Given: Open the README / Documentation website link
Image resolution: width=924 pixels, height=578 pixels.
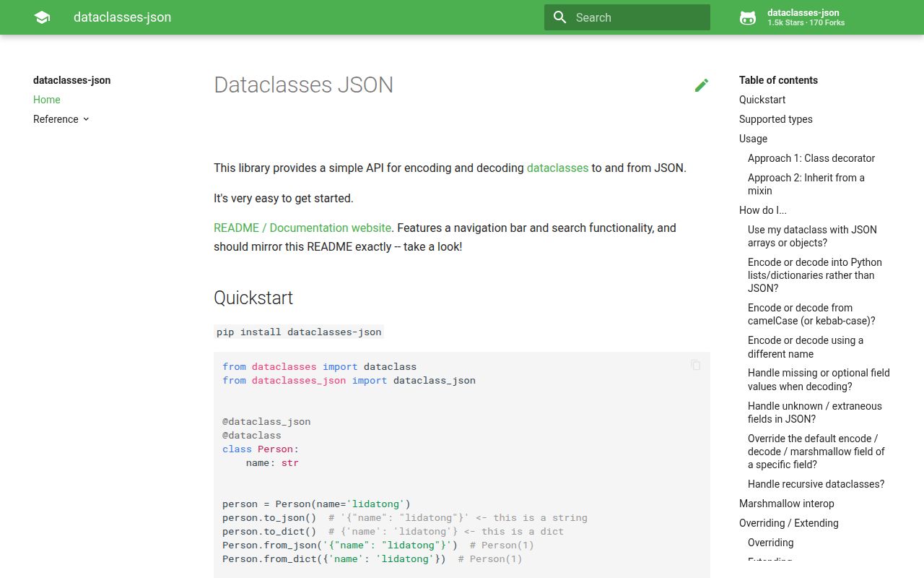Looking at the screenshot, I should (302, 228).
